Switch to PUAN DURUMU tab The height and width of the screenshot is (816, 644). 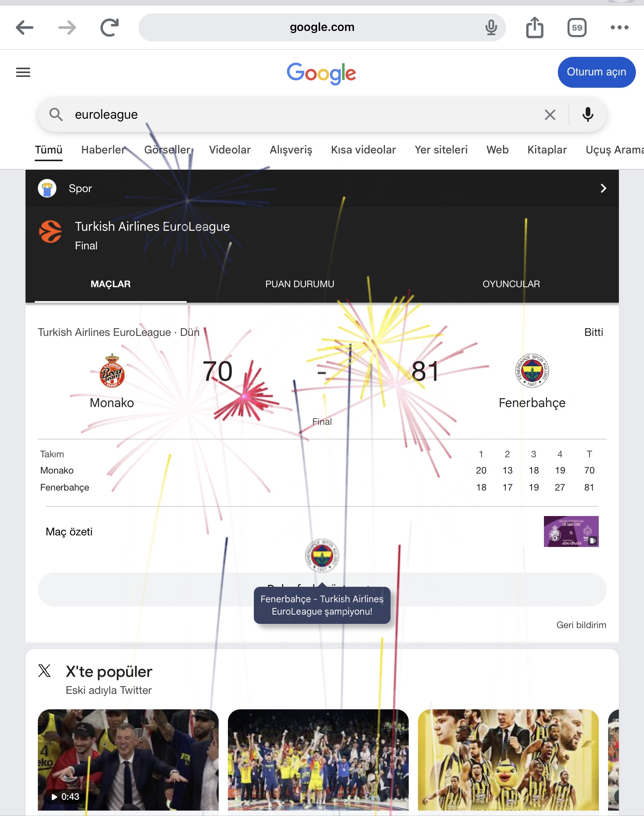(x=300, y=284)
